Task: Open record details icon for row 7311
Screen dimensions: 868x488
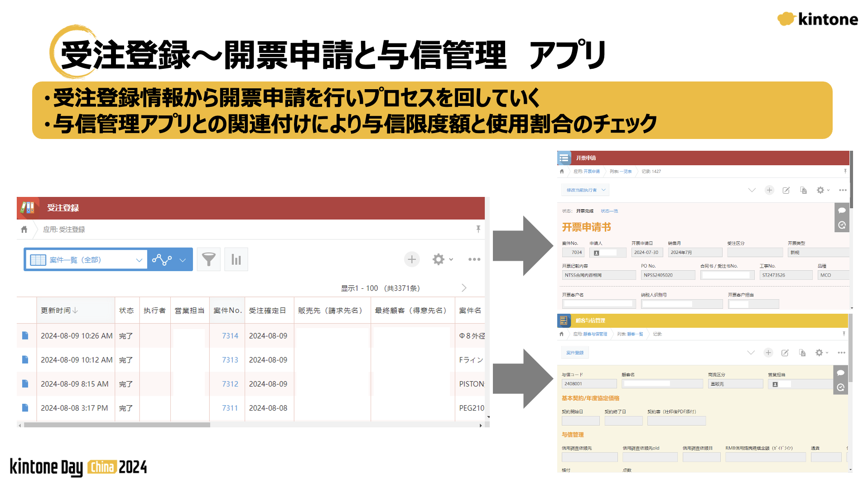Action: (25, 407)
